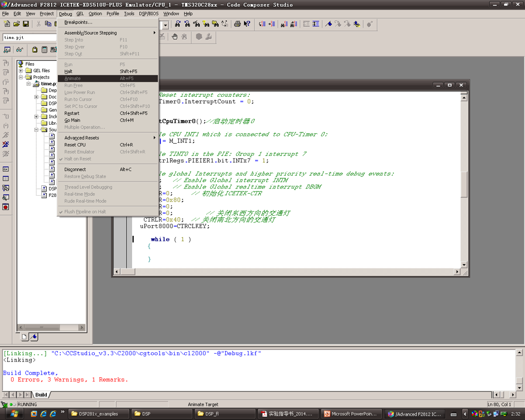Open the PDF viewer taskbar item

coord(288,414)
